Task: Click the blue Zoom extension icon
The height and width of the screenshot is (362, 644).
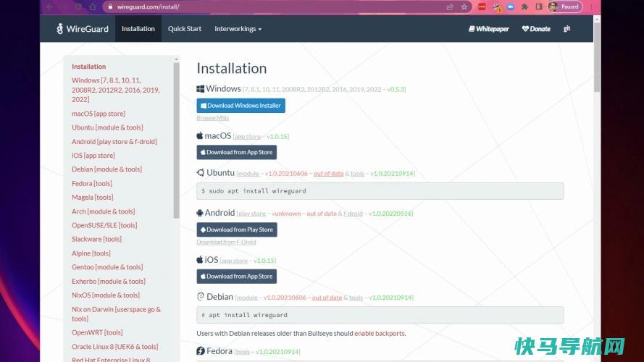Action: (x=510, y=7)
